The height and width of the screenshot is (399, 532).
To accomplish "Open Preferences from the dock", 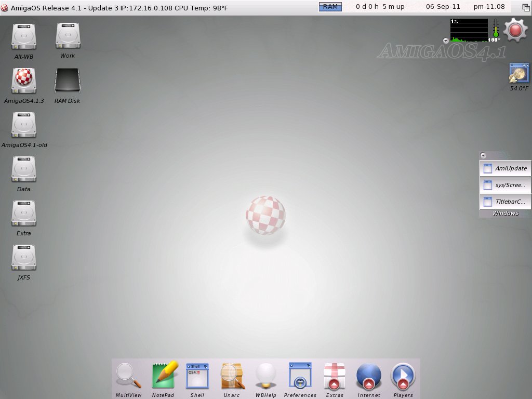I will [300, 375].
